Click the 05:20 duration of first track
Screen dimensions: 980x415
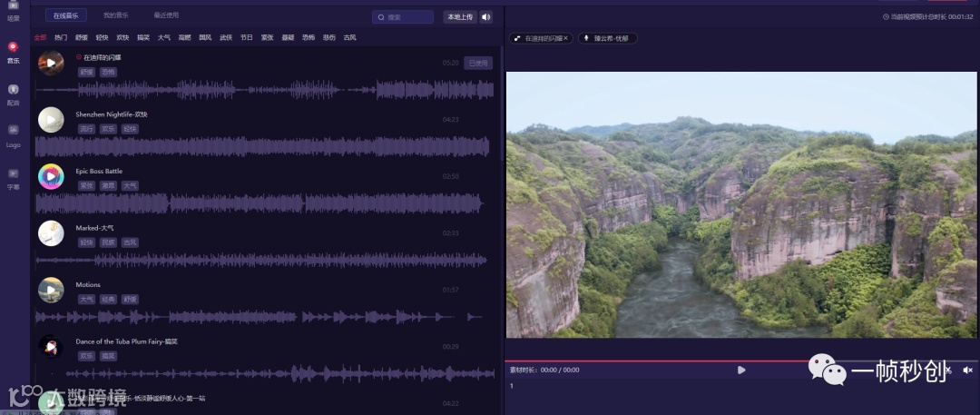[x=451, y=64]
